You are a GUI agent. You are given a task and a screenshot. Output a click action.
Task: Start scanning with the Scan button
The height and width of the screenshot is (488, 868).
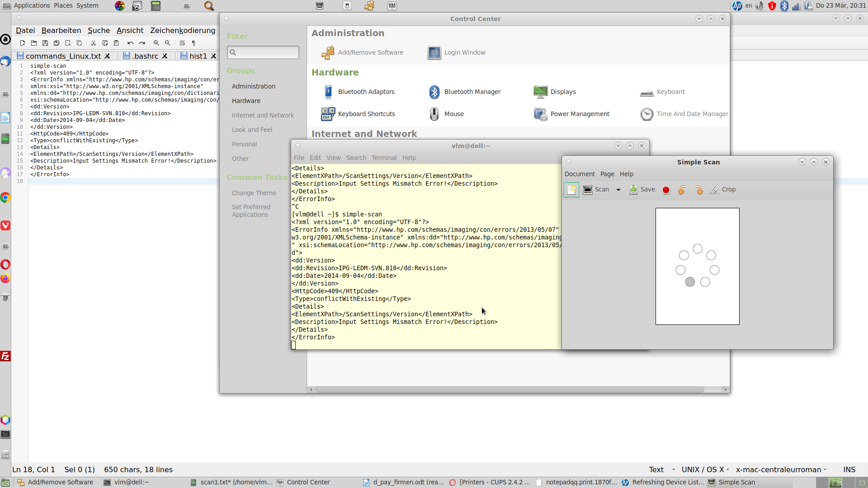tap(596, 190)
